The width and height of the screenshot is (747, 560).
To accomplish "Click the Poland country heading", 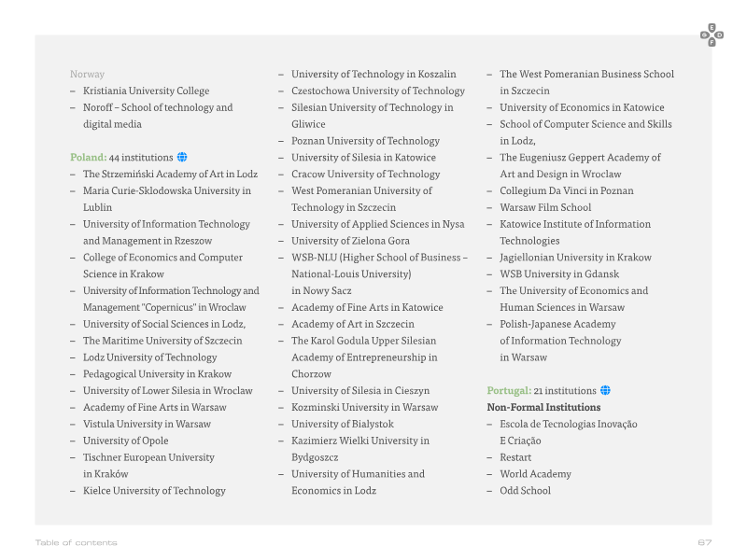I will coord(88,157).
